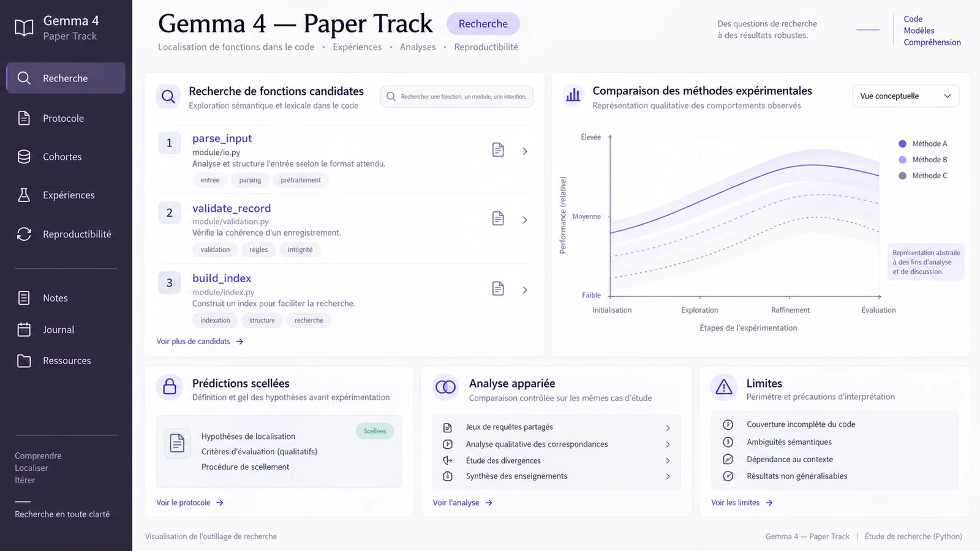Image resolution: width=980 pixels, height=551 pixels.
Task: Click Voir plus de candidats link
Action: coord(200,342)
